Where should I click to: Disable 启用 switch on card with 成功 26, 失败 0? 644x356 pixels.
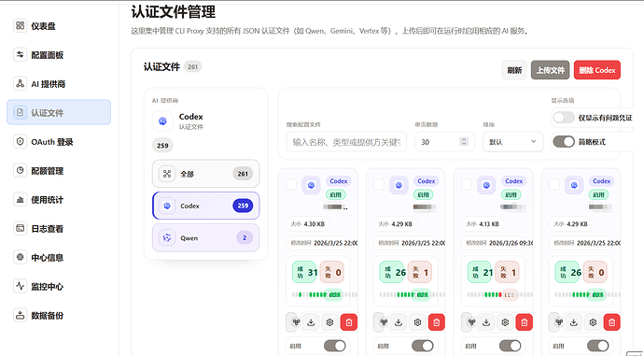tap(598, 346)
